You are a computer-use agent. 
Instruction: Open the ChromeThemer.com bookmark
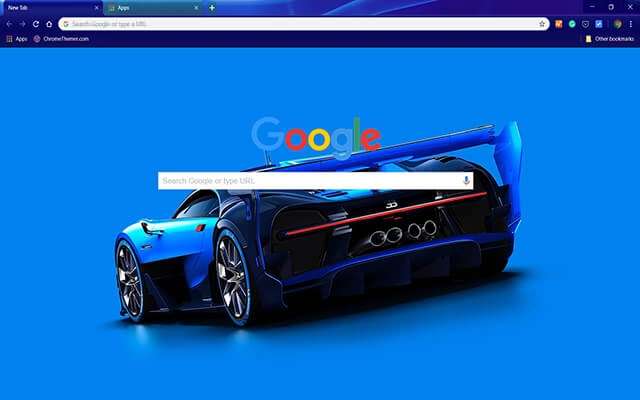click(61, 39)
